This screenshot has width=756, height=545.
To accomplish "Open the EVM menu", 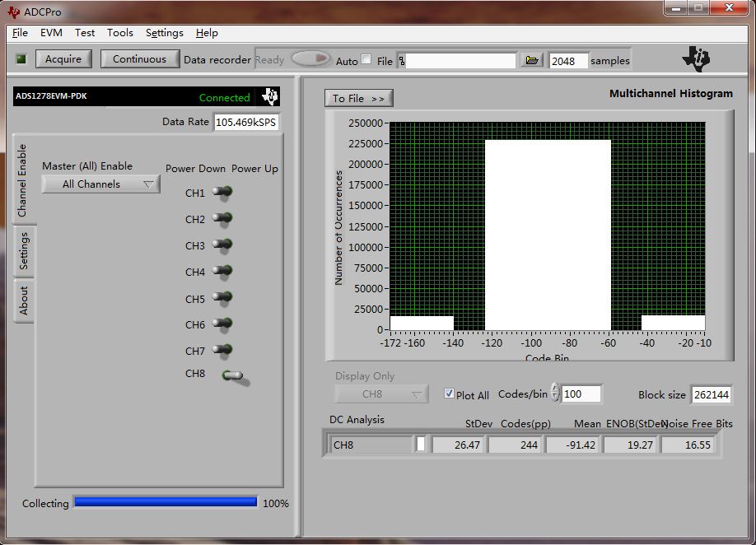I will tap(51, 33).
